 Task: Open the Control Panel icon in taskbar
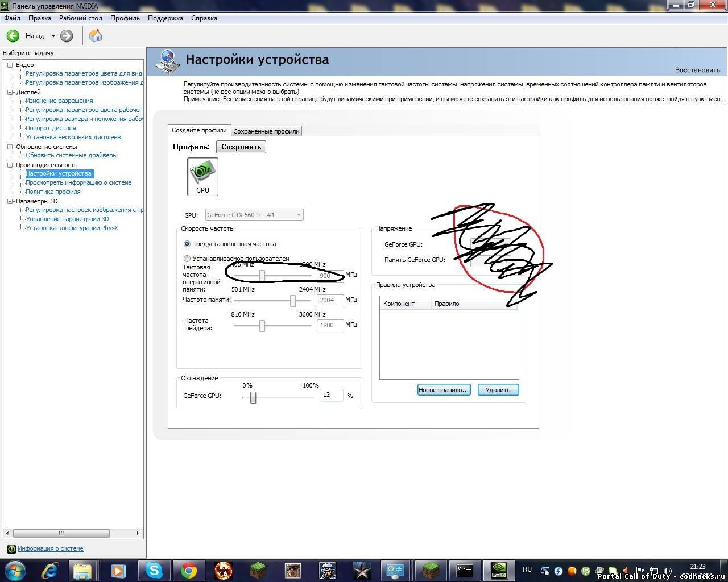pos(395,570)
